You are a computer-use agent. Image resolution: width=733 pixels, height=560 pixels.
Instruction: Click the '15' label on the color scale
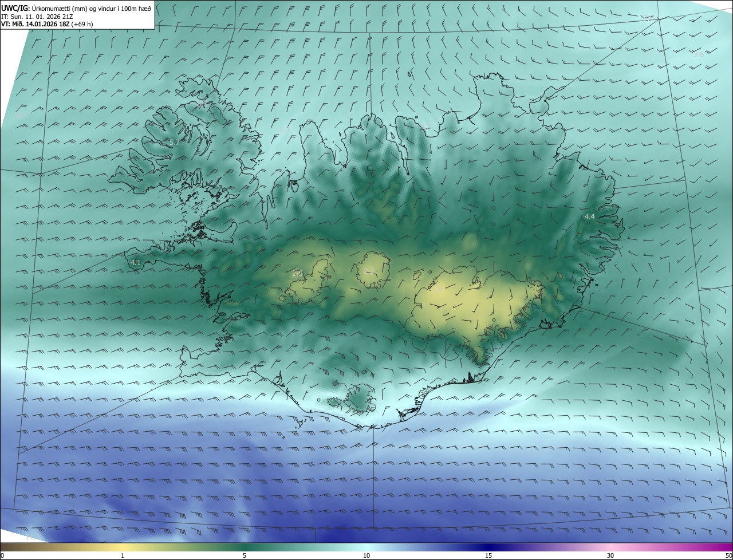click(x=488, y=555)
